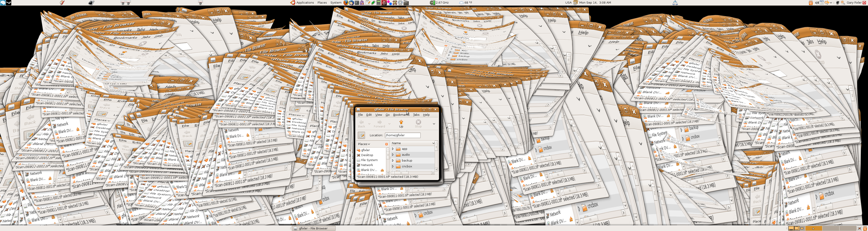Open the Help menu in the front File Browser
868x231 pixels.
[426, 115]
